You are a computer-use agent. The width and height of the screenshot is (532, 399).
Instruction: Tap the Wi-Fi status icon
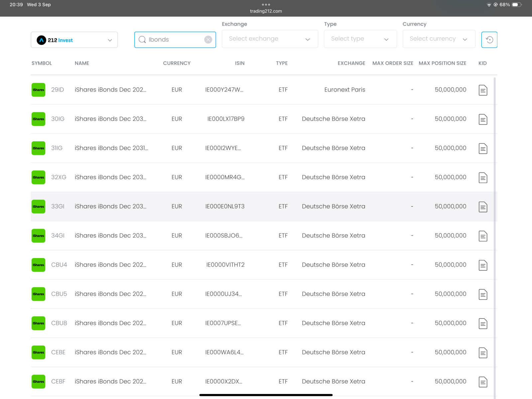489,5
